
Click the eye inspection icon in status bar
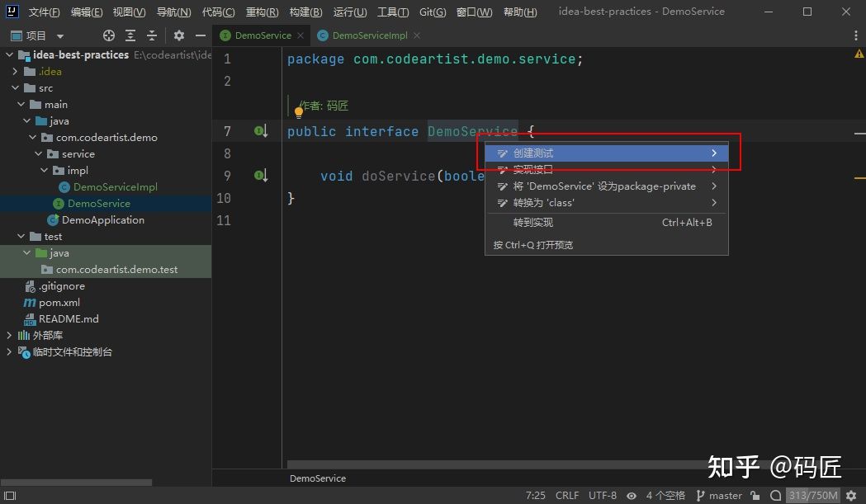[x=632, y=496]
